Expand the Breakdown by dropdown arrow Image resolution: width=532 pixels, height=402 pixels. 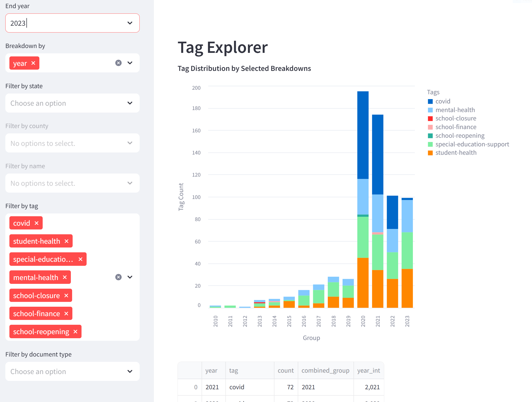[130, 63]
